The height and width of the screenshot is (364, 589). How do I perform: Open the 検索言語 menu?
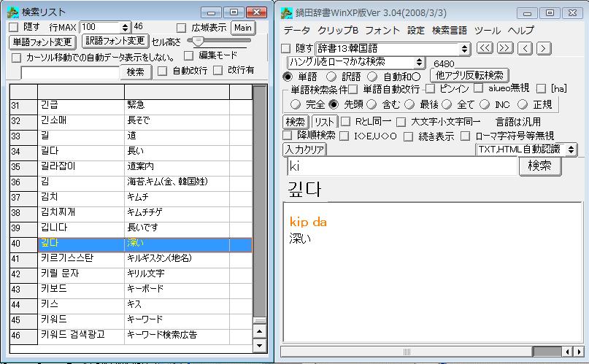449,31
